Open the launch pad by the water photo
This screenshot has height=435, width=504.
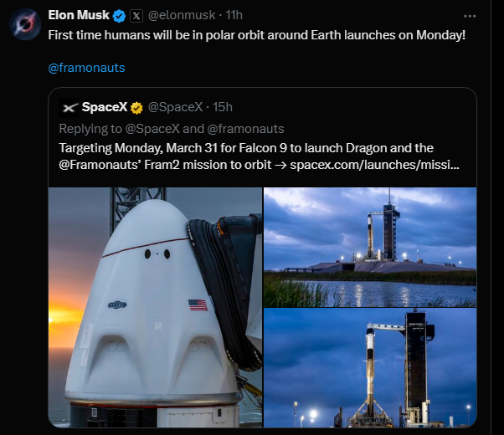click(x=370, y=246)
